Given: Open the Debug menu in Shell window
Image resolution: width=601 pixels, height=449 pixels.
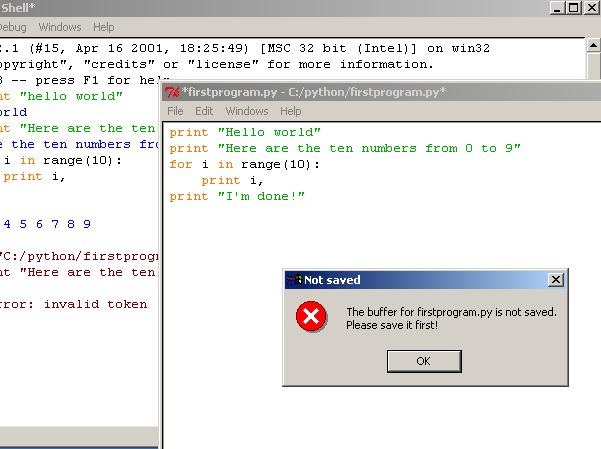Looking at the screenshot, I should click(x=14, y=27).
